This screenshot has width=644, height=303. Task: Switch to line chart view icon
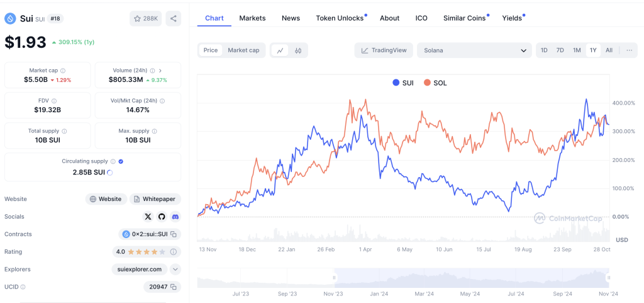point(280,50)
